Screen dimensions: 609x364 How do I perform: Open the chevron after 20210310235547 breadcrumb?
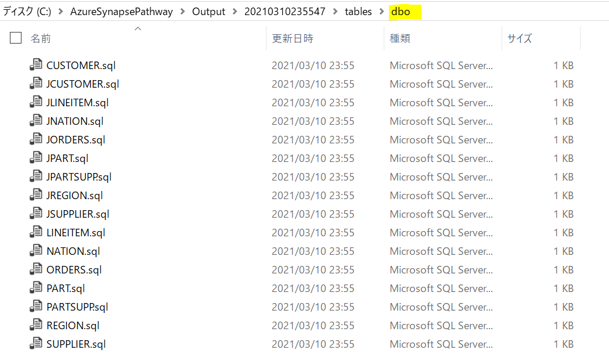pos(335,12)
